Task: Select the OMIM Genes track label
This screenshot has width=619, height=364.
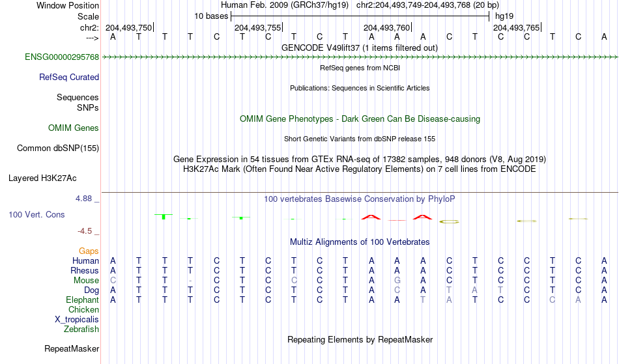Action: click(73, 128)
